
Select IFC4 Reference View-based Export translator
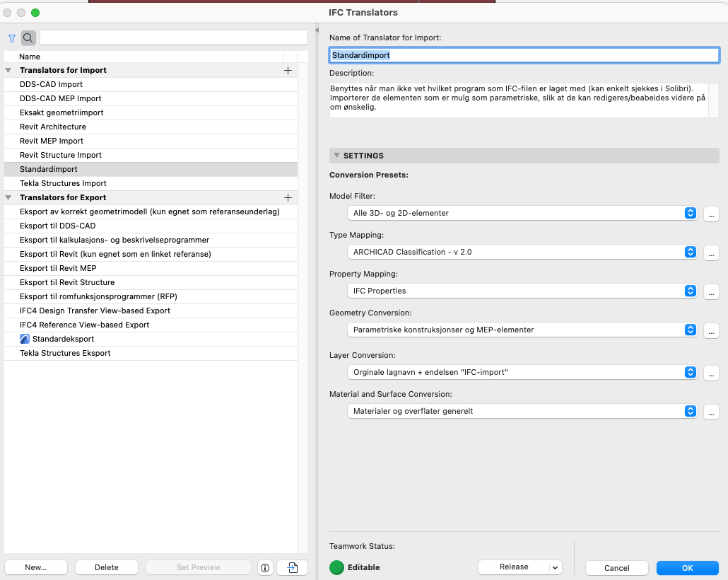click(84, 325)
